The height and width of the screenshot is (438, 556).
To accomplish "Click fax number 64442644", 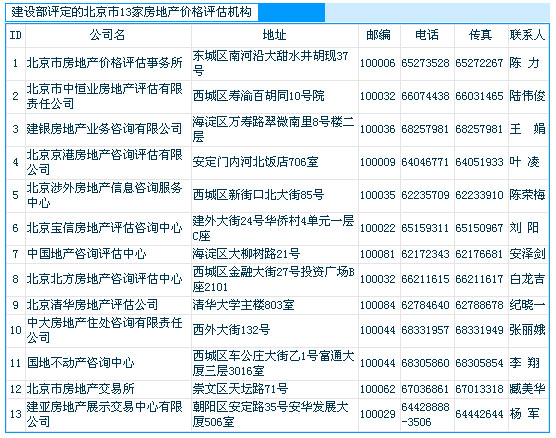I will pyautogui.click(x=479, y=414).
